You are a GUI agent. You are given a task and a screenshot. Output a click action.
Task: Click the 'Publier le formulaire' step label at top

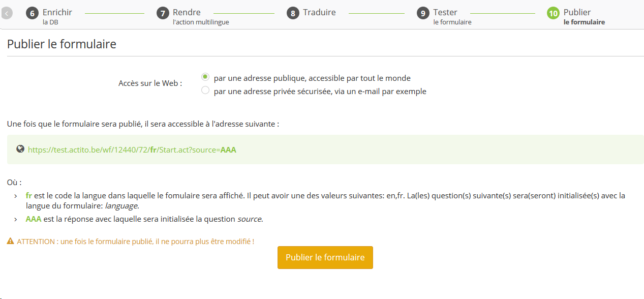click(x=584, y=16)
